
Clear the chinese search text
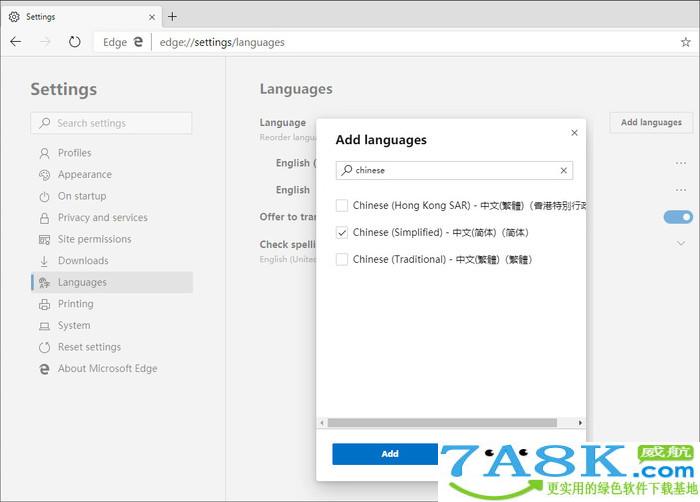point(563,170)
